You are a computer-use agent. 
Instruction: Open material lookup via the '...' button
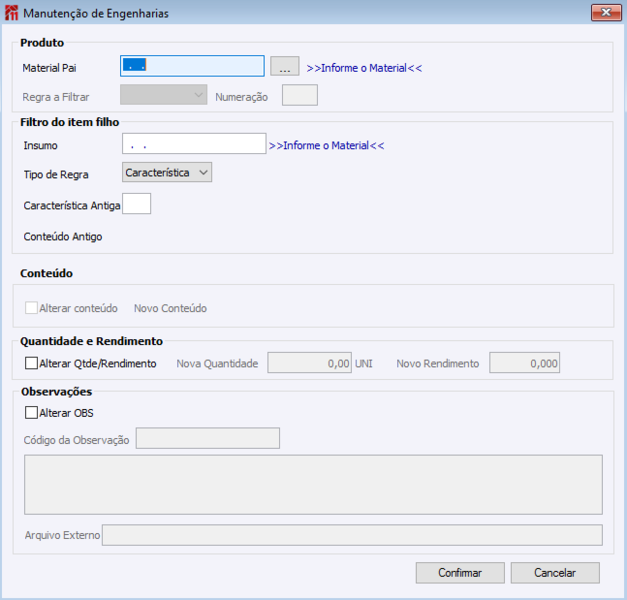(285, 66)
